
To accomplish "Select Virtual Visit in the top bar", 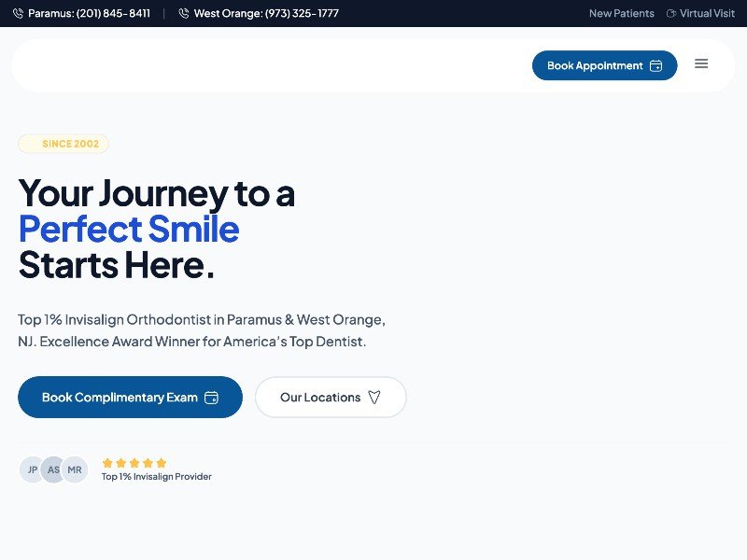I will (x=701, y=13).
